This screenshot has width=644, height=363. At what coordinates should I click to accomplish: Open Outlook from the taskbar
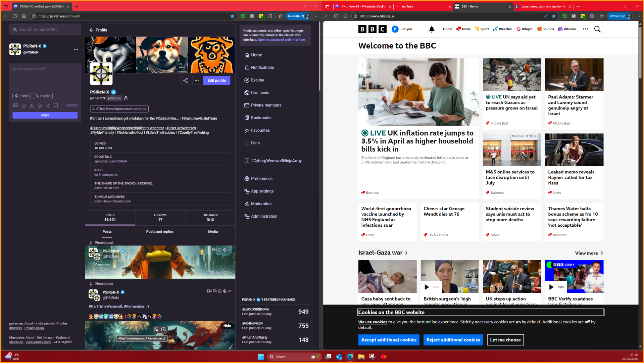coord(339,357)
